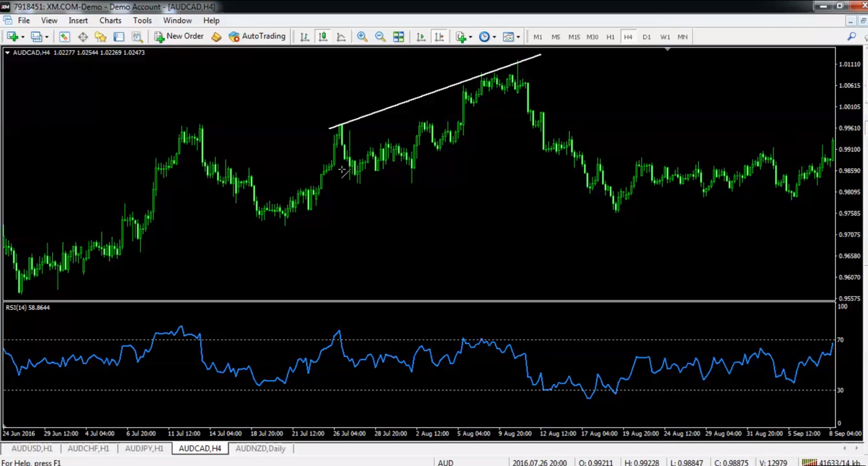Select the white trendline on chart
Image resolution: width=868 pixels, height=466 pixels.
[x=435, y=92]
